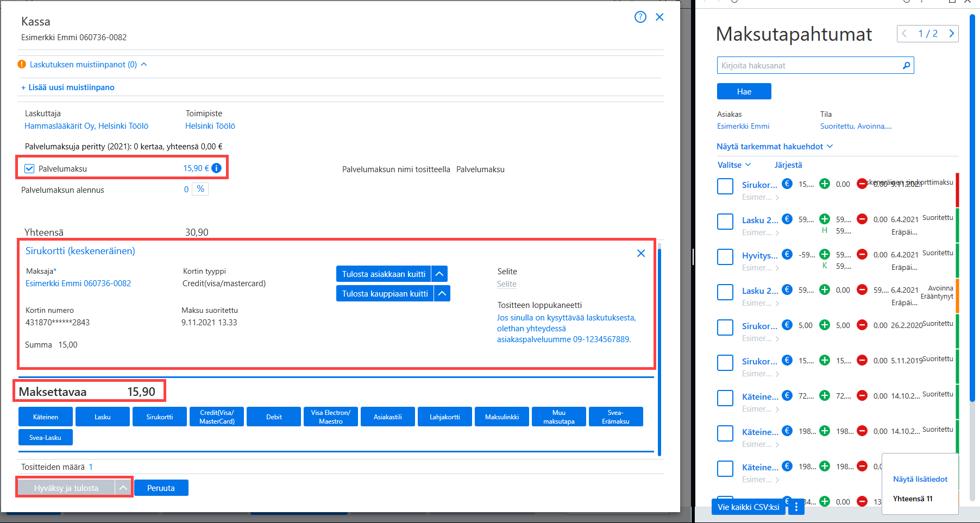
Task: Open Asiakas filter Esimerkki Emmi
Action: click(743, 126)
